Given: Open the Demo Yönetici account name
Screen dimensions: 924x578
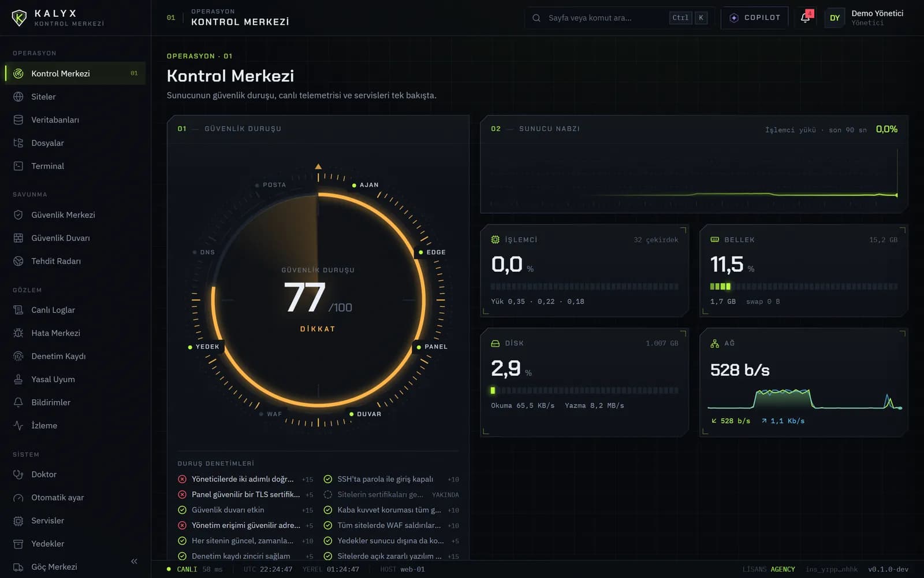Looking at the screenshot, I should pyautogui.click(x=877, y=13).
